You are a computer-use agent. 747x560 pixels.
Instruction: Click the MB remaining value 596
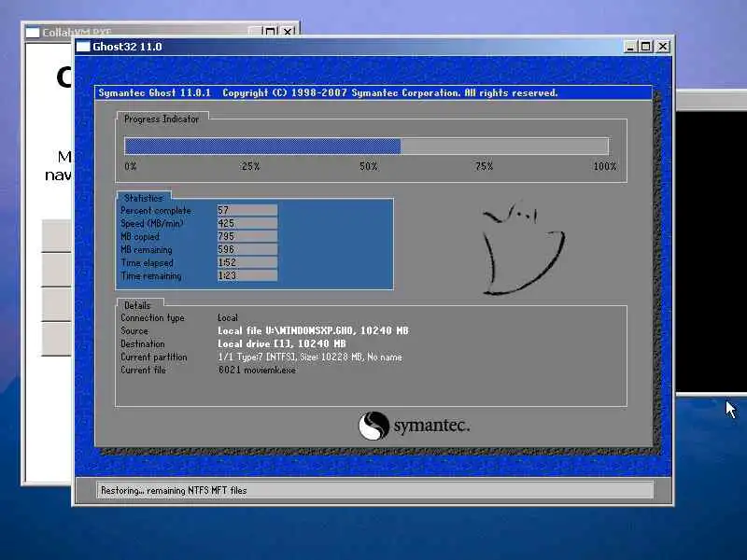[x=247, y=249]
